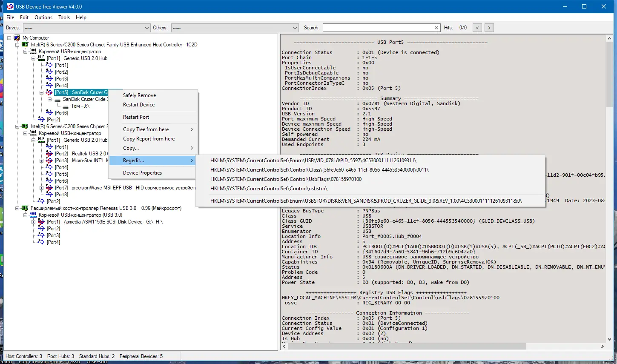Click the drive icon beside Том - J:\
617x364 pixels.
[66, 106]
